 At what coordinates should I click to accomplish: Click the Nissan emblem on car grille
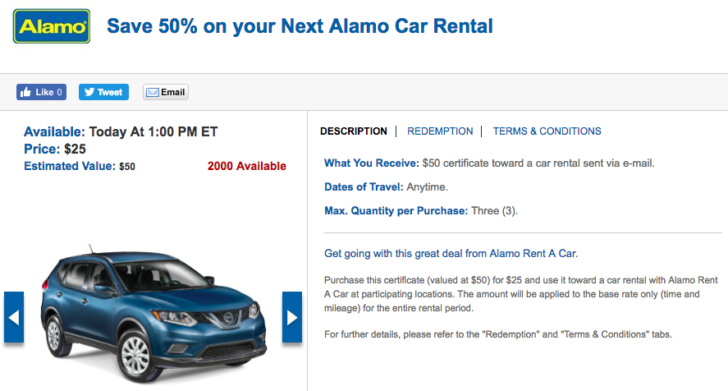coord(228,318)
